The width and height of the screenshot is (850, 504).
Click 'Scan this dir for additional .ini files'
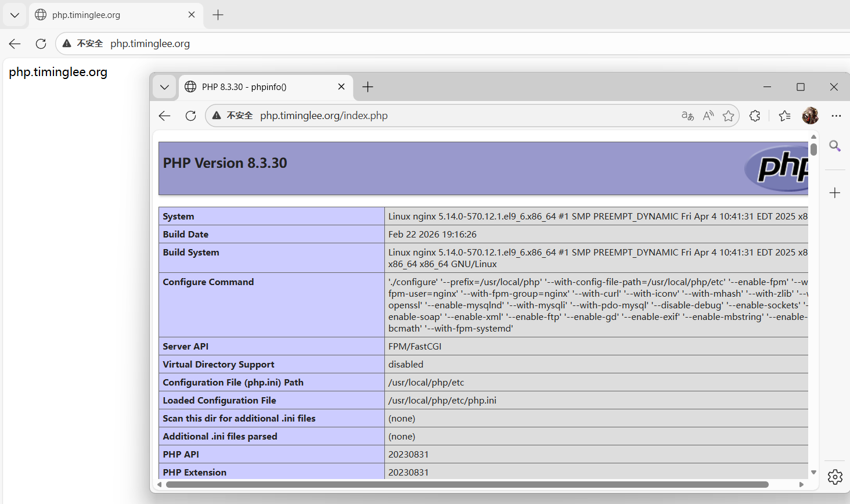(239, 419)
